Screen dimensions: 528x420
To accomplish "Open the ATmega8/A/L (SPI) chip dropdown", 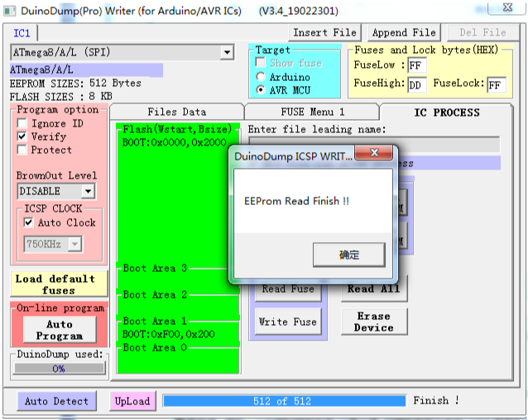I will pyautogui.click(x=228, y=52).
